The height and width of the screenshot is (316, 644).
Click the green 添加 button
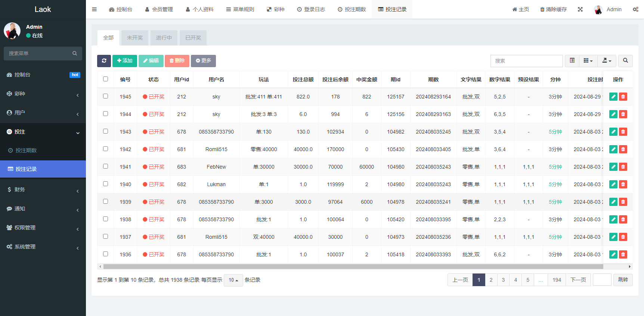point(125,61)
